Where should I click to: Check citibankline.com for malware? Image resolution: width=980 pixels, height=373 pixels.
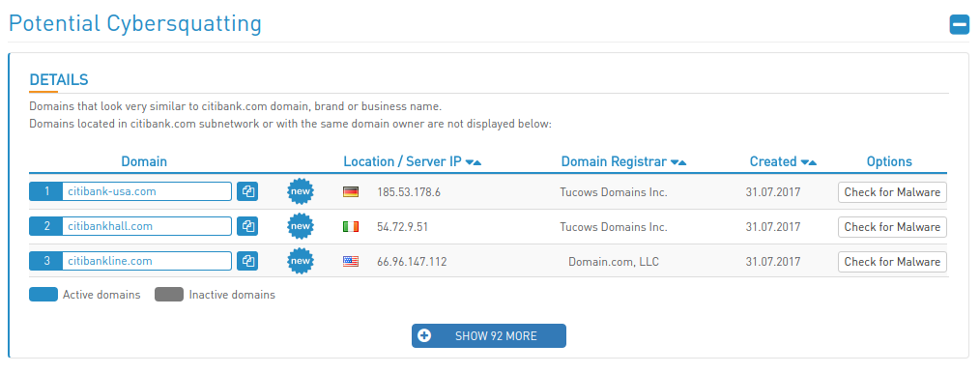(x=892, y=262)
